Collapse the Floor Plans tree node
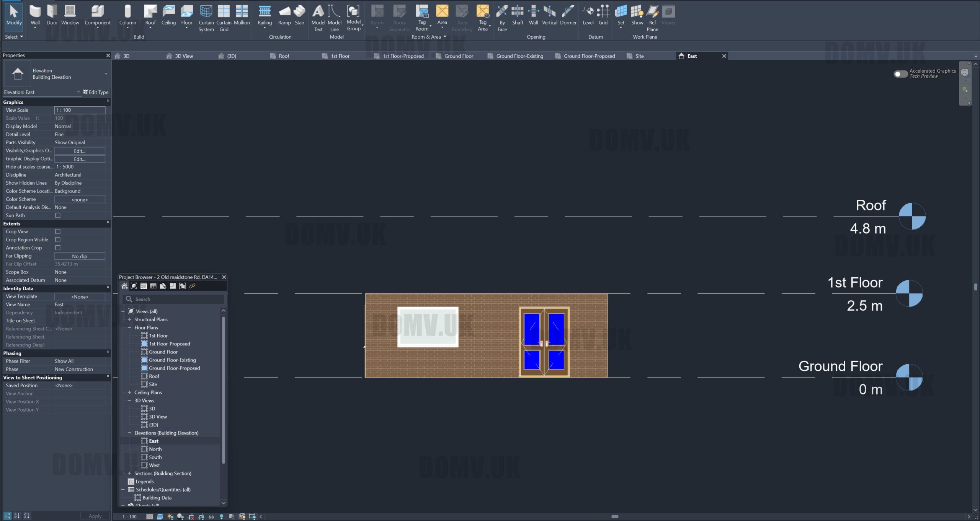Image resolution: width=980 pixels, height=521 pixels. point(129,328)
